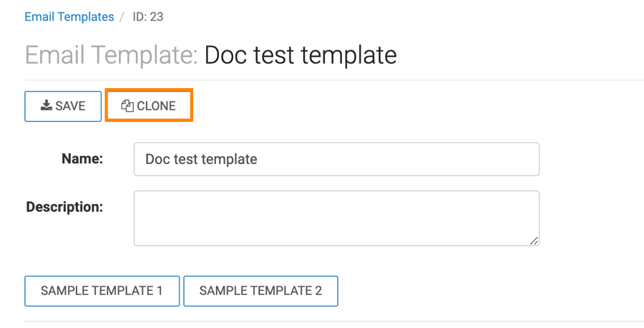This screenshot has height=328, width=644.
Task: Load SAMPLE TEMPLATE 1
Action: pyautogui.click(x=102, y=291)
